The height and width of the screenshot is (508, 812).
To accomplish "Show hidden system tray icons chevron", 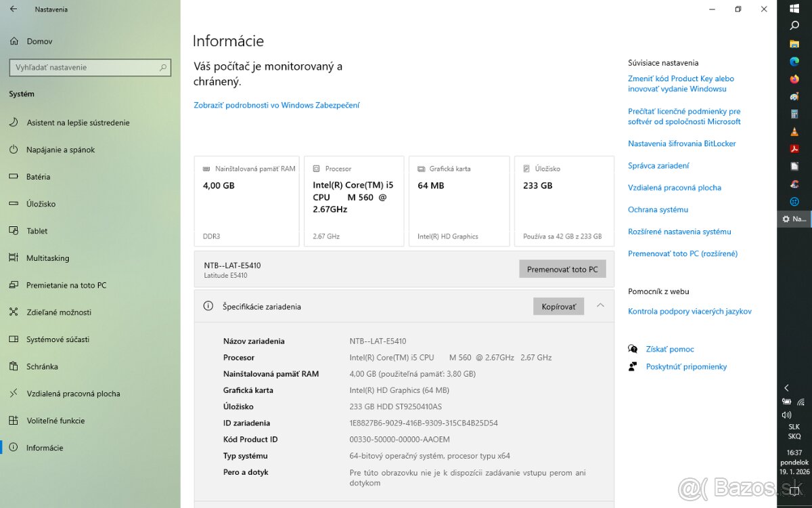I will pyautogui.click(x=786, y=388).
